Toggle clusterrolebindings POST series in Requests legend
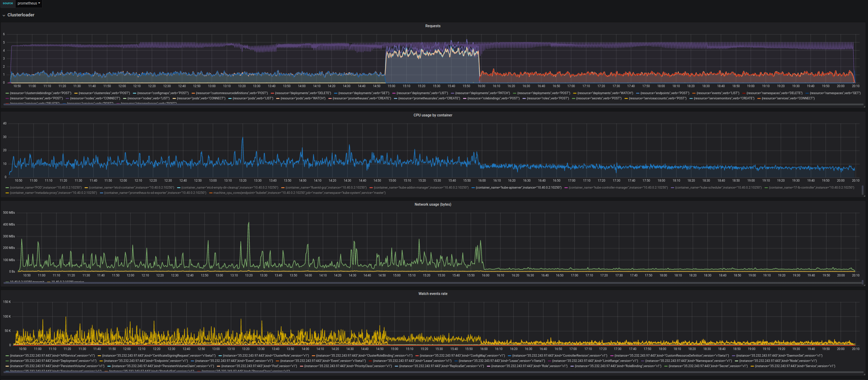Image resolution: width=868 pixels, height=380 pixels. (x=40, y=93)
